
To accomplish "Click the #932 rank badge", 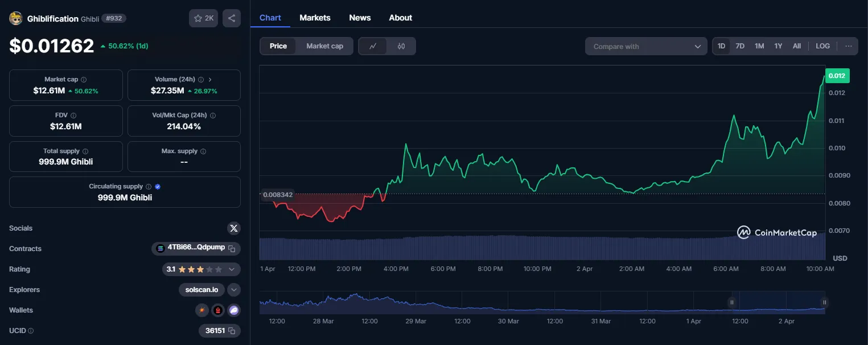I will 114,18.
